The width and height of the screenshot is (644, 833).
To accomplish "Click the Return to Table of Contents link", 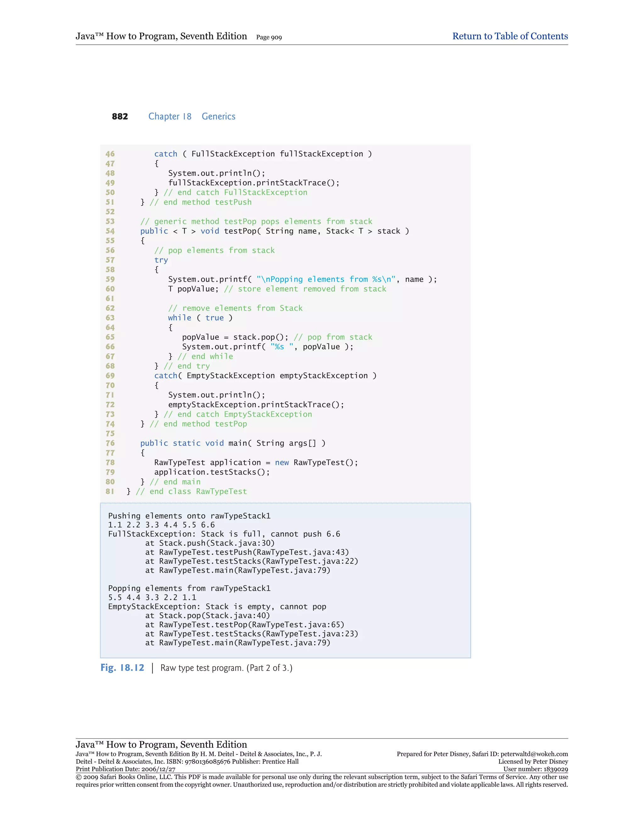I will tap(510, 36).
